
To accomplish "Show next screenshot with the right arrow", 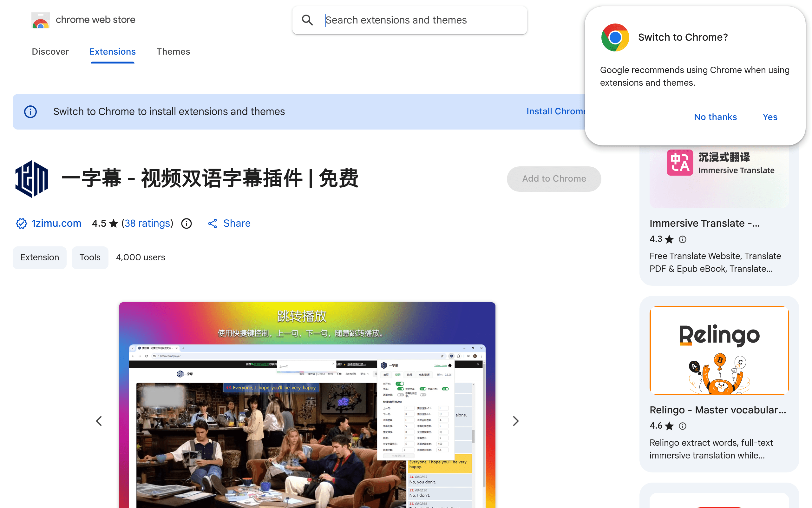I will [x=516, y=421].
